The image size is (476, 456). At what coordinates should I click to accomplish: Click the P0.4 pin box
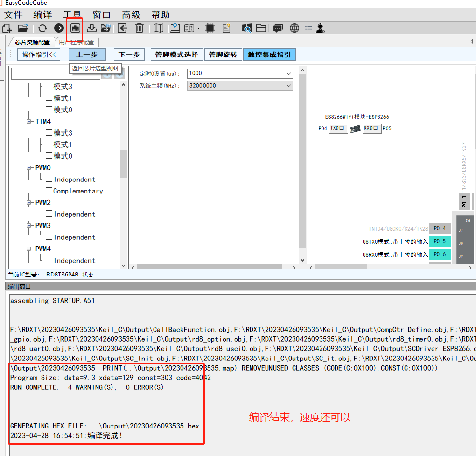tap(440, 228)
